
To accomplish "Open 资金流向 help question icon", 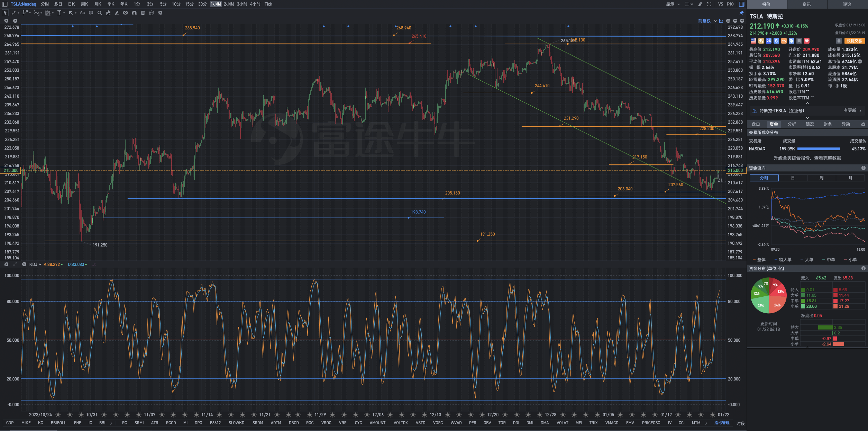I will [863, 168].
